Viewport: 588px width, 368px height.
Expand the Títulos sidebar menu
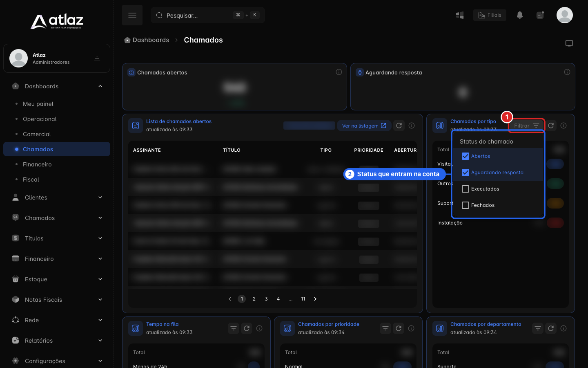tap(57, 238)
